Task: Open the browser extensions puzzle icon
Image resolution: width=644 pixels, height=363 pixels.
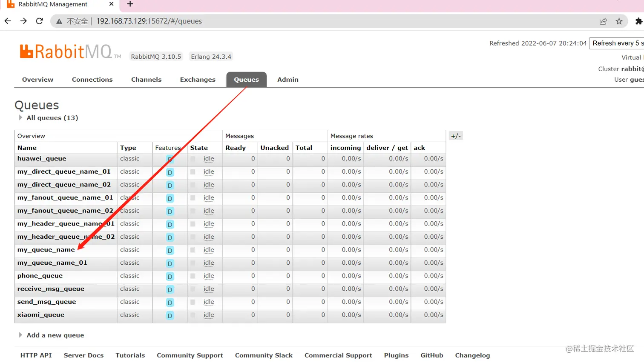Action: (638, 21)
